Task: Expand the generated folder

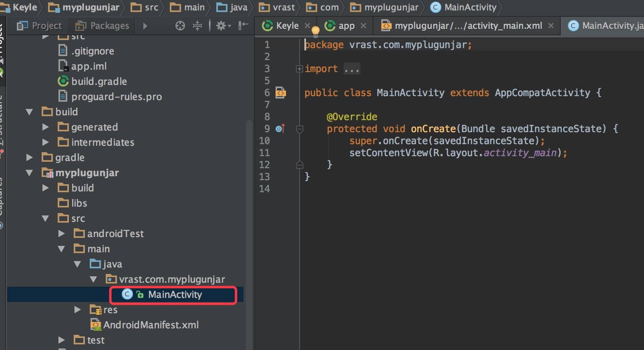Action: coord(45,127)
